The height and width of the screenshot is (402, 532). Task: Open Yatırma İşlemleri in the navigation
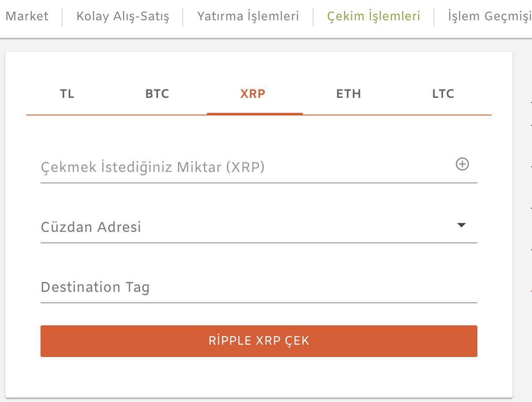[x=248, y=17]
